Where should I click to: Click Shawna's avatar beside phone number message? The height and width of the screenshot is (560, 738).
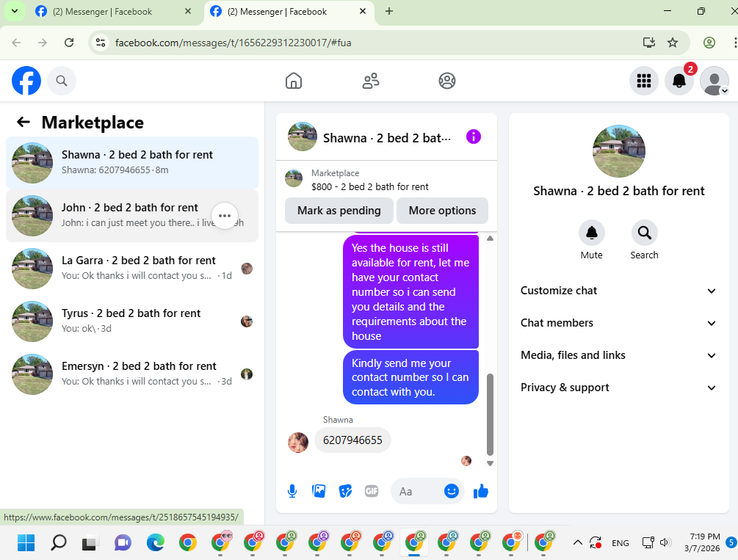click(x=298, y=443)
